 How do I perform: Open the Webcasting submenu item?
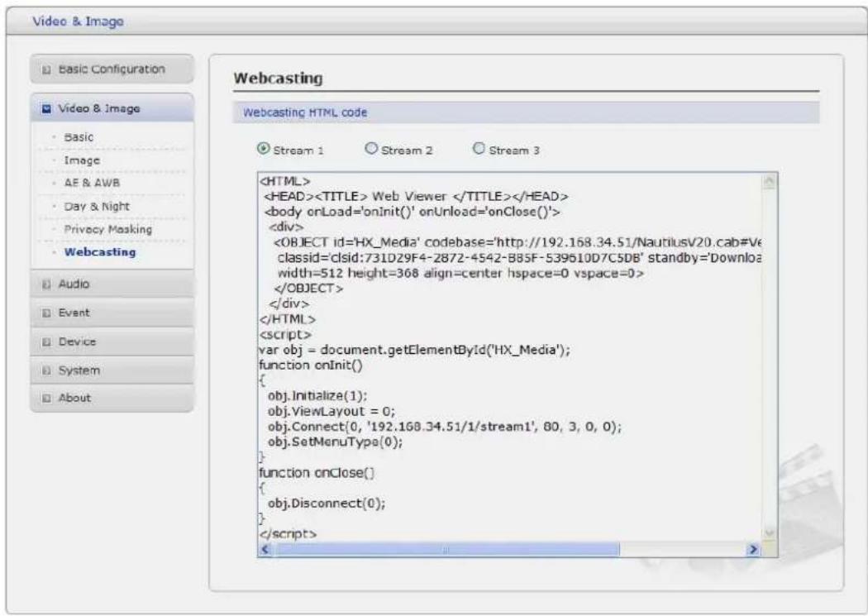click(x=100, y=252)
